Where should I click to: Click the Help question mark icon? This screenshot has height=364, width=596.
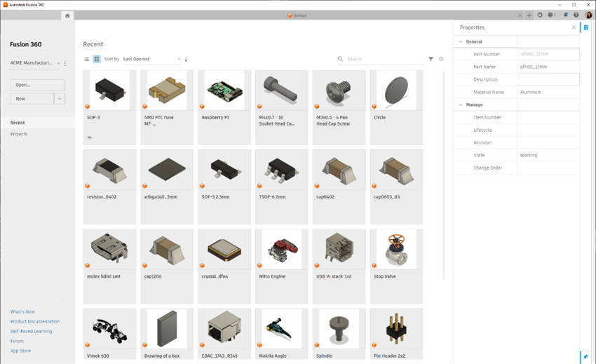click(x=576, y=15)
